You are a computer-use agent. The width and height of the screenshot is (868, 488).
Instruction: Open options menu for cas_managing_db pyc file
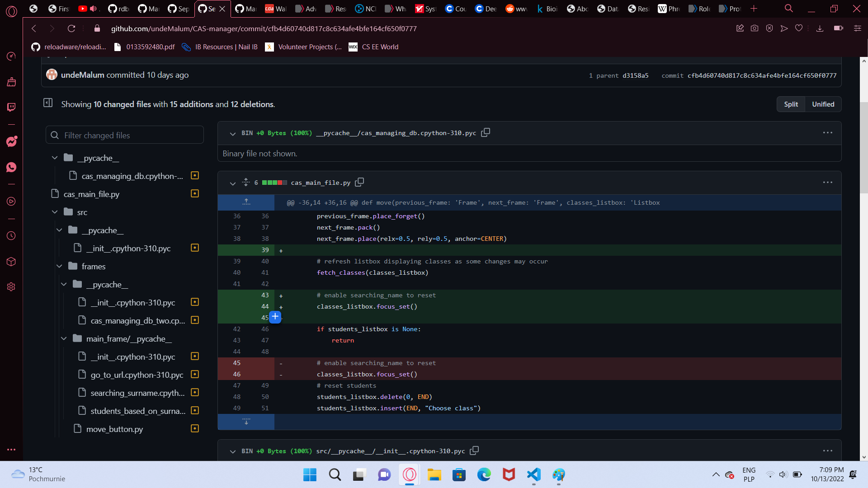(827, 132)
